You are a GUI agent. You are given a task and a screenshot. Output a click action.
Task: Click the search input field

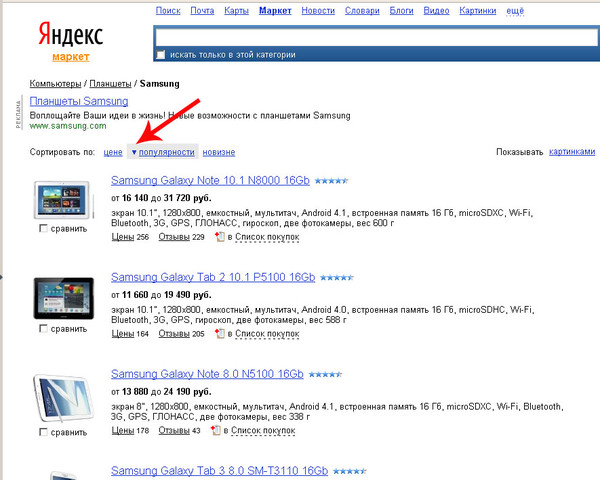tap(374, 33)
